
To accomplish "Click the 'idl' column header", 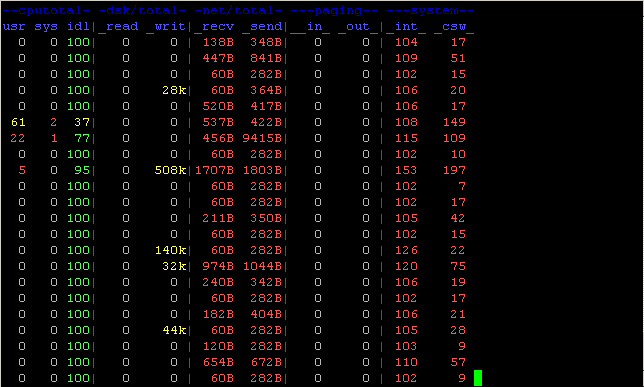I will (x=78, y=26).
